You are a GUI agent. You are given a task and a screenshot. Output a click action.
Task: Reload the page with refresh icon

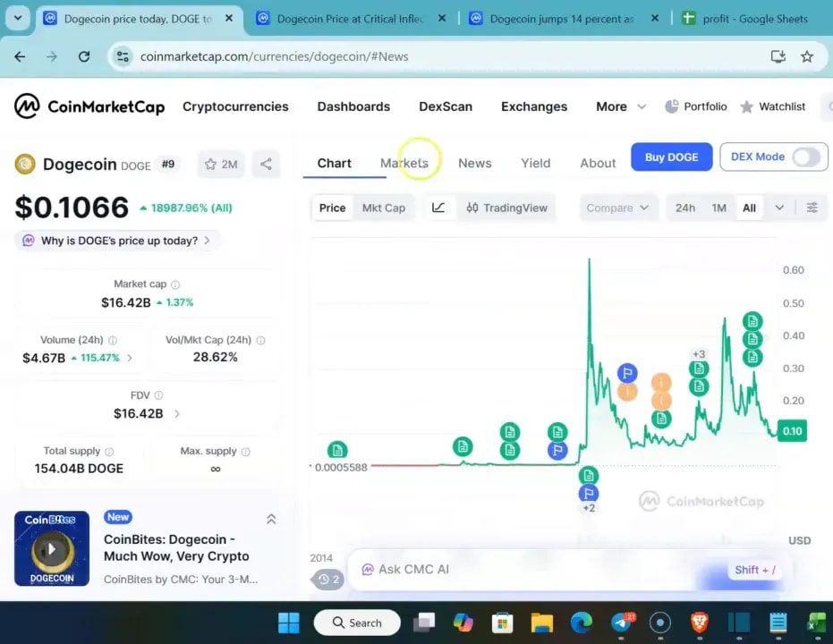click(x=84, y=56)
